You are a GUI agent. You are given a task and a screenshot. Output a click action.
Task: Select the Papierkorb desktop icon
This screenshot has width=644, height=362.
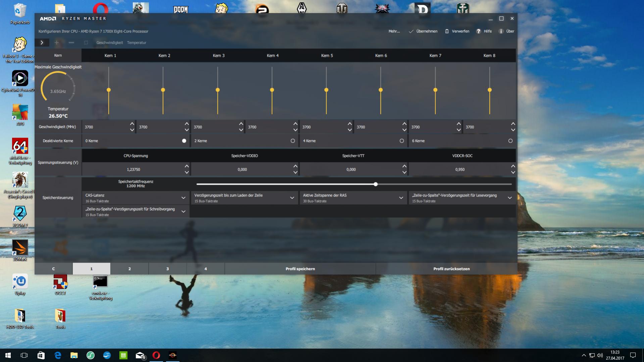20,14
